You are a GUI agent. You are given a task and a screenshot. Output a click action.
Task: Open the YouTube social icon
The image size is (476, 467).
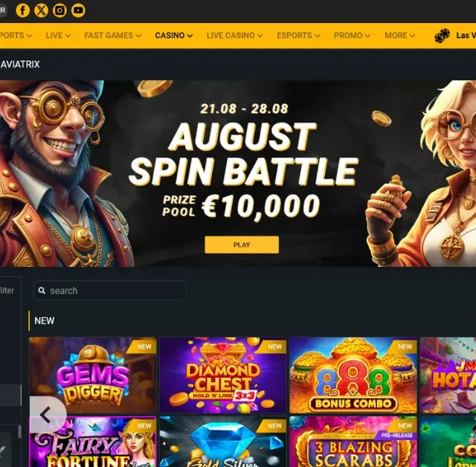coord(78,10)
